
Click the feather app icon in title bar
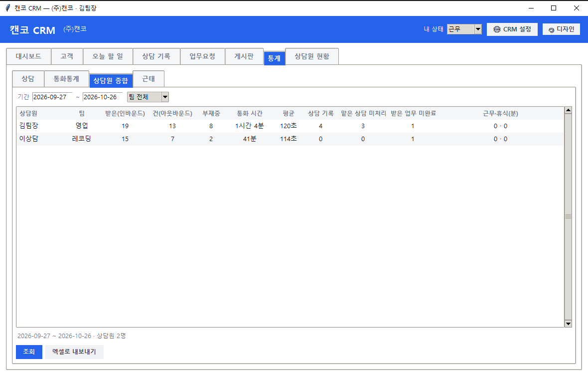click(8, 8)
